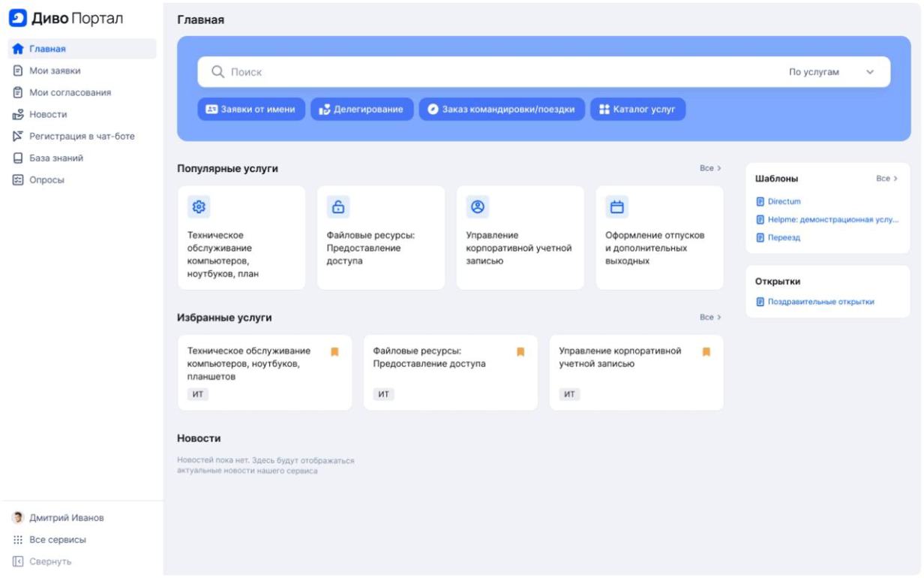Click into the Поиск search field

(x=495, y=72)
